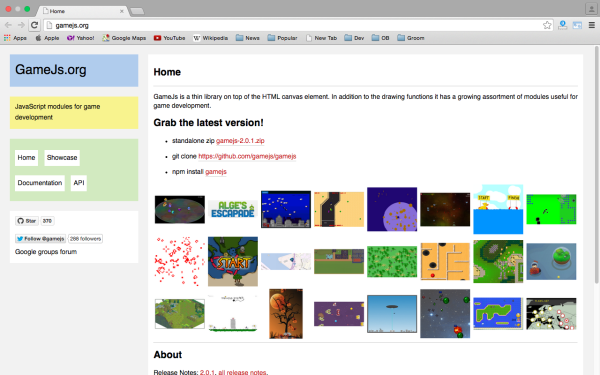Open the Google Maps bookmark
Image resolution: width=600 pixels, height=375 pixels.
pyautogui.click(x=124, y=38)
